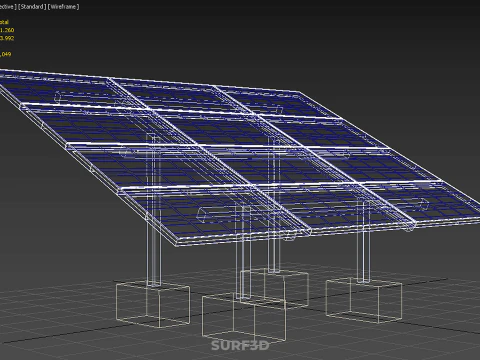Open the cut-off Perspective viewport view menu
This screenshot has height=360, width=480.
[8, 7]
